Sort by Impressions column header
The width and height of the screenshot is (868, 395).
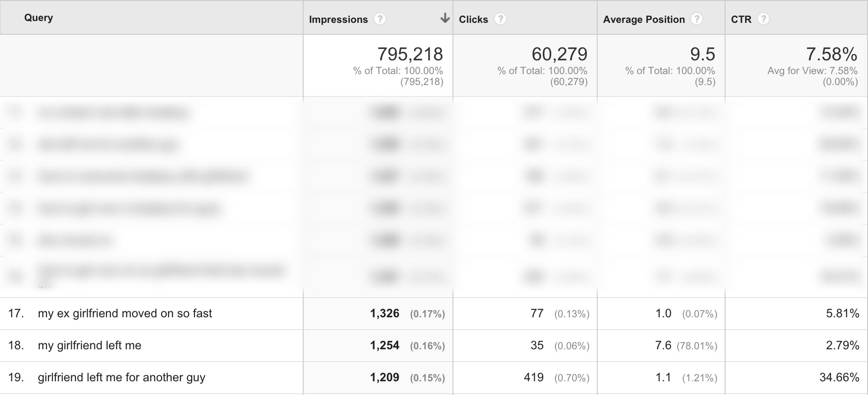coord(338,19)
